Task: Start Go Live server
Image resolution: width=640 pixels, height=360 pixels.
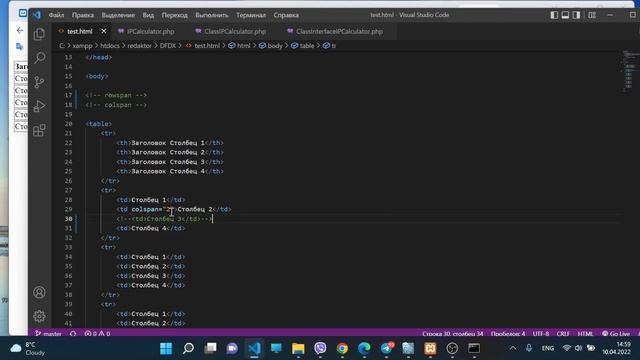Action: pyautogui.click(x=616, y=333)
